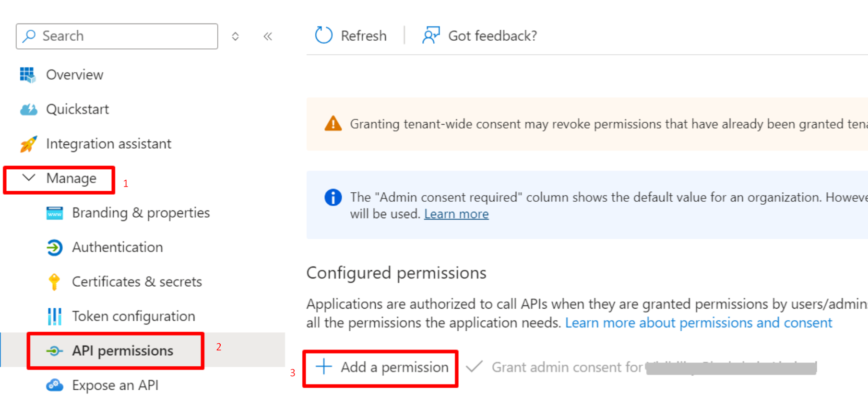868x395 pixels.
Task: Open Learn more about permissions and consent link
Action: [698, 323]
